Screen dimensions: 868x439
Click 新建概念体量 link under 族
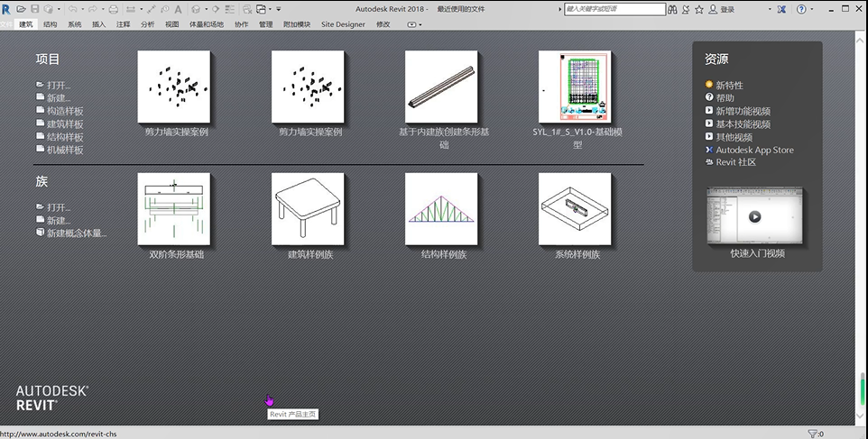tap(76, 233)
